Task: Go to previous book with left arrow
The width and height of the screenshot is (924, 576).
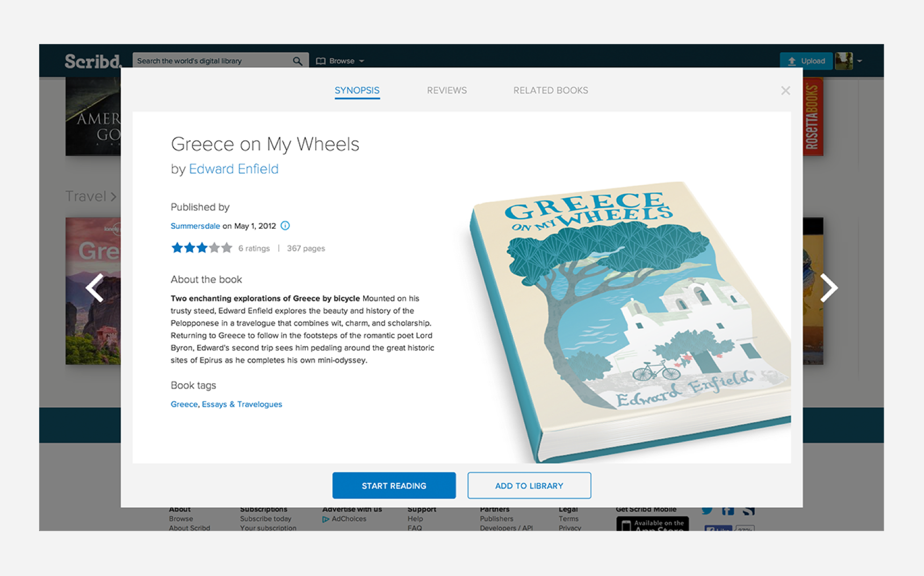Action: pos(95,288)
